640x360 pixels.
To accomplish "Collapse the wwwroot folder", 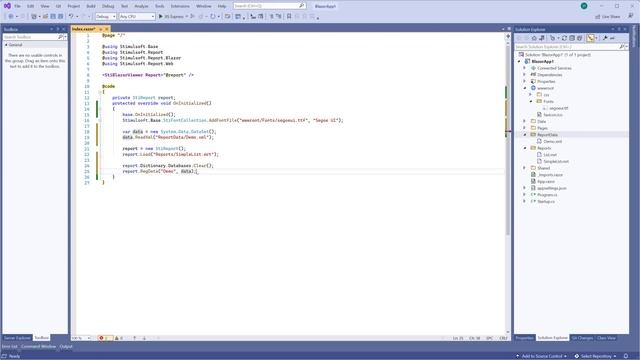I will click(x=525, y=88).
